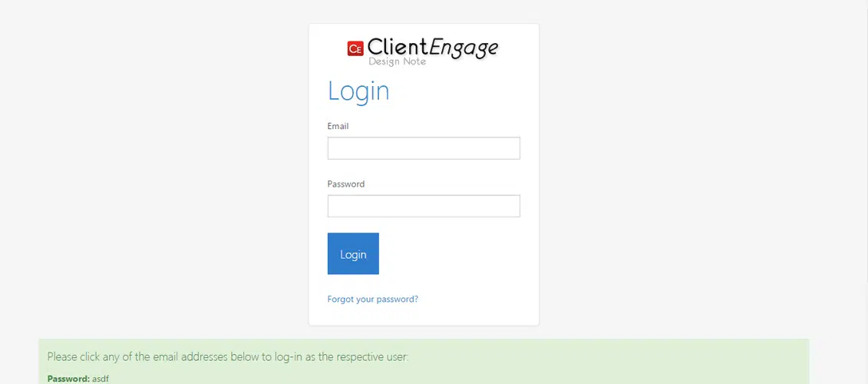Click the italic "Engage" part of logo
The width and height of the screenshot is (868, 384).
coord(464,48)
